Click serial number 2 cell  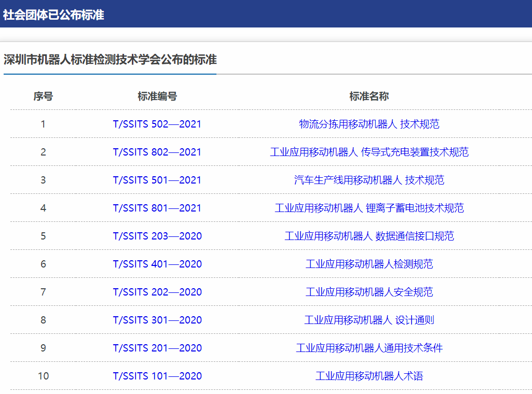click(x=43, y=152)
